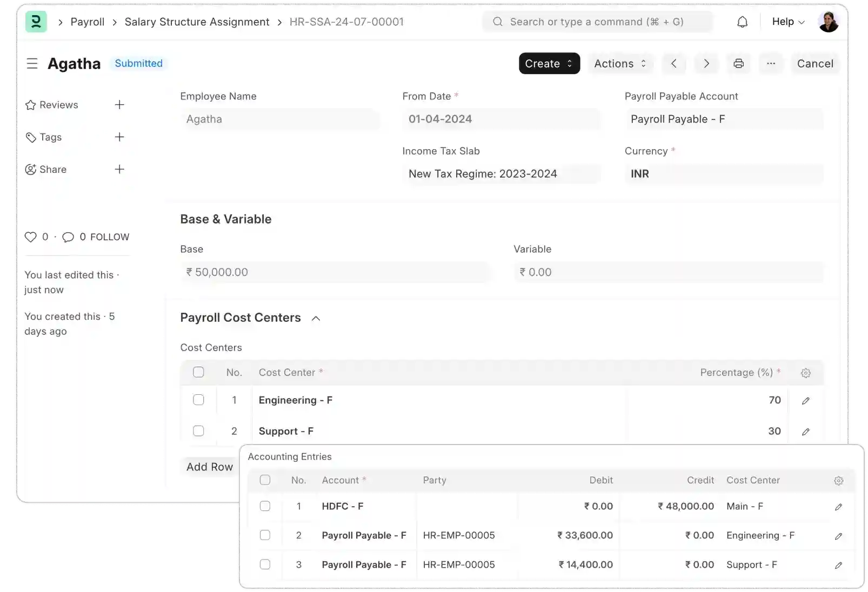
Task: Open Salary Structure Assignment from breadcrumb
Action: pyautogui.click(x=197, y=22)
